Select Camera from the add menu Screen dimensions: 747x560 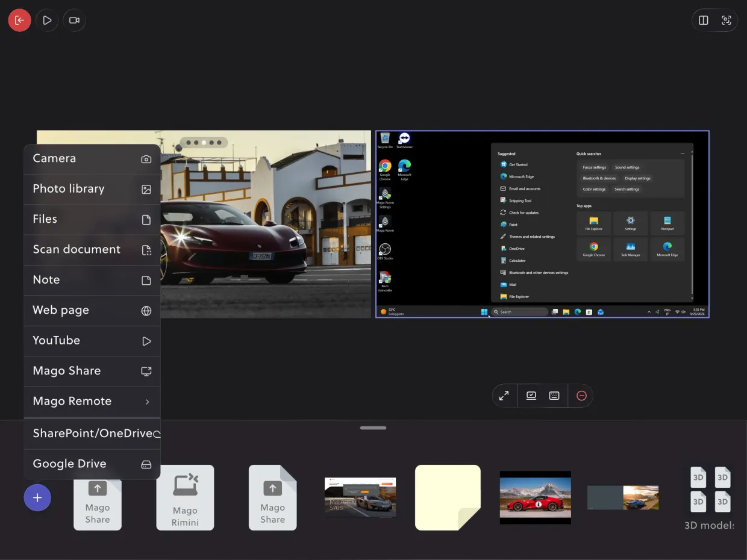pos(92,158)
